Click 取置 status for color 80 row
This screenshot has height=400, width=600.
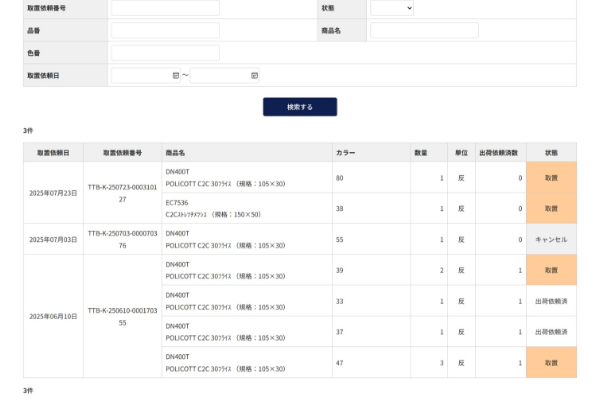point(551,178)
